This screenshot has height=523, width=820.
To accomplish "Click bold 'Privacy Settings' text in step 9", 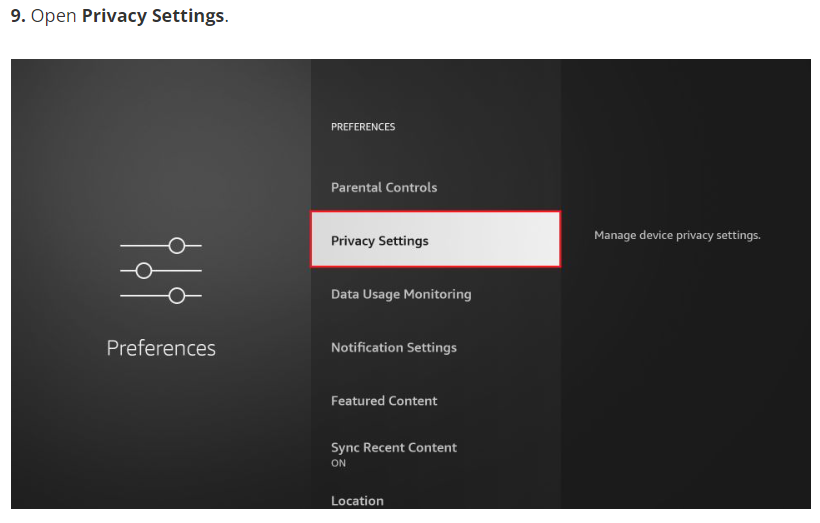I will (153, 18).
